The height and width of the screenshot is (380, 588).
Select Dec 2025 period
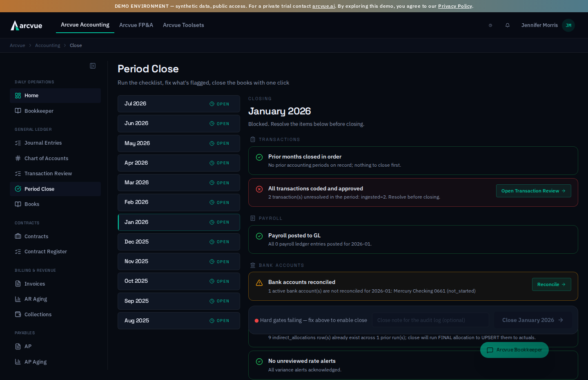(179, 242)
